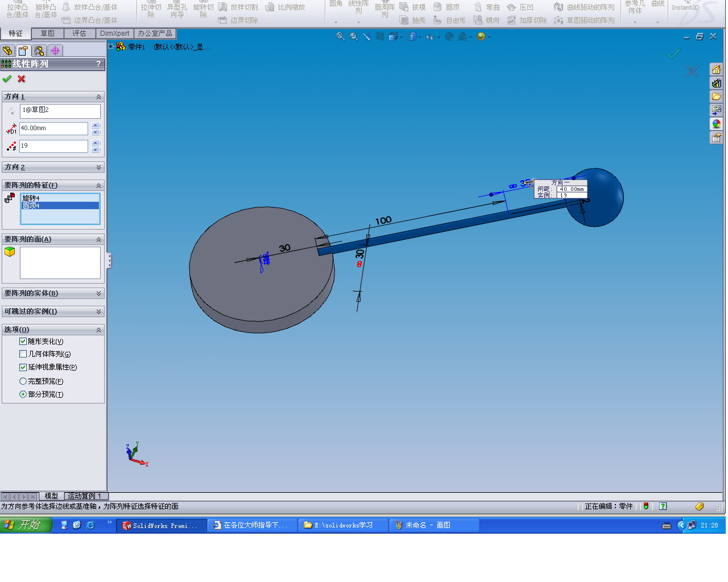Select 旋转4 in features to pattern list
The width and height of the screenshot is (728, 582).
(60, 198)
